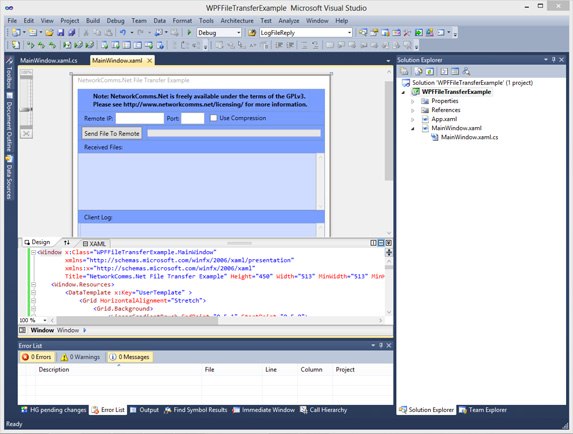Screen dimensions: 573x434
Task: Open the document tab list dropdown arrow
Action: coord(388,61)
